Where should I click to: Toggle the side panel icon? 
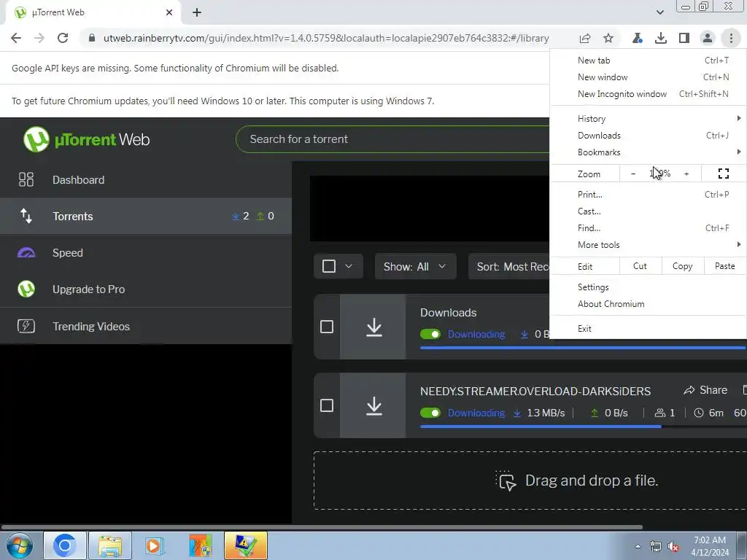(x=684, y=38)
